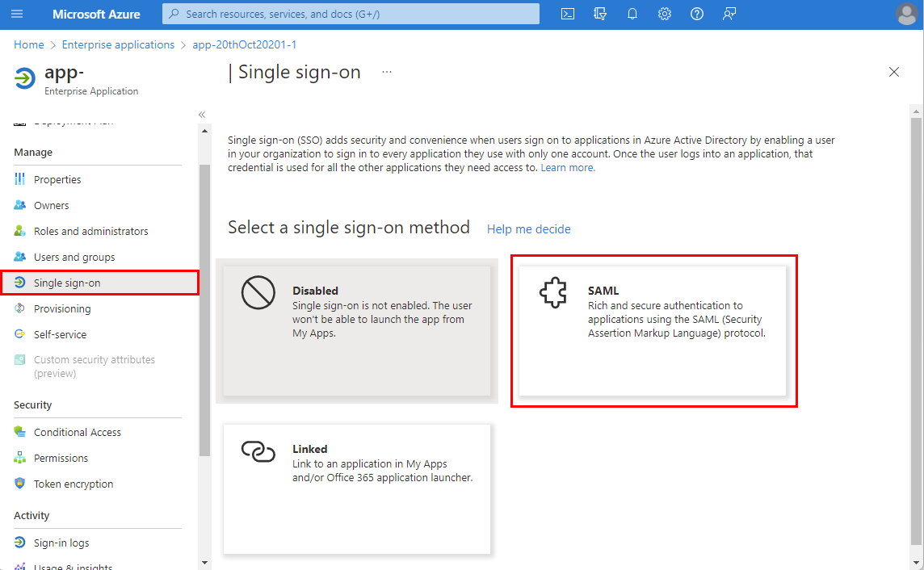Open the ellipsis more options menu
The image size is (924, 570).
(x=387, y=72)
